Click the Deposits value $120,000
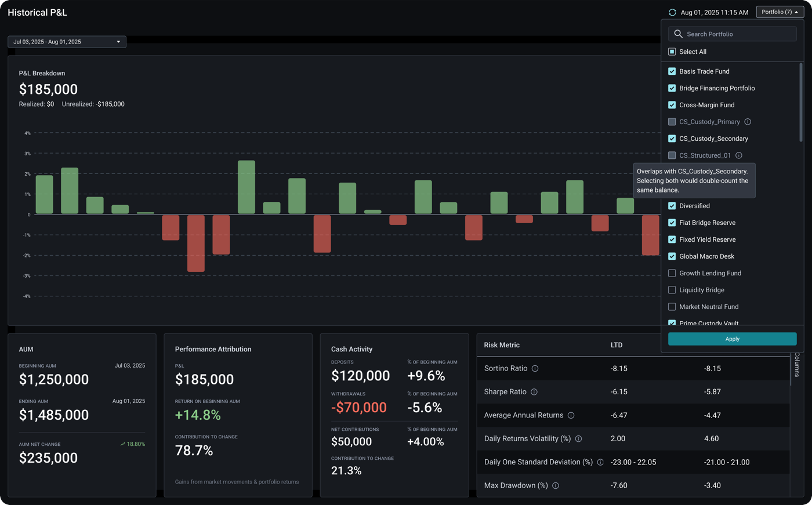This screenshot has width=812, height=505. (x=360, y=376)
